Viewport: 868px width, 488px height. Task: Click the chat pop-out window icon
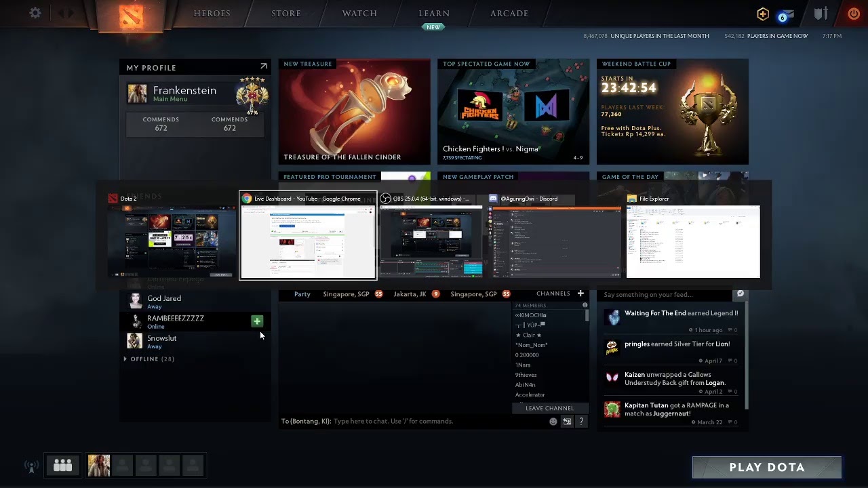(x=567, y=422)
